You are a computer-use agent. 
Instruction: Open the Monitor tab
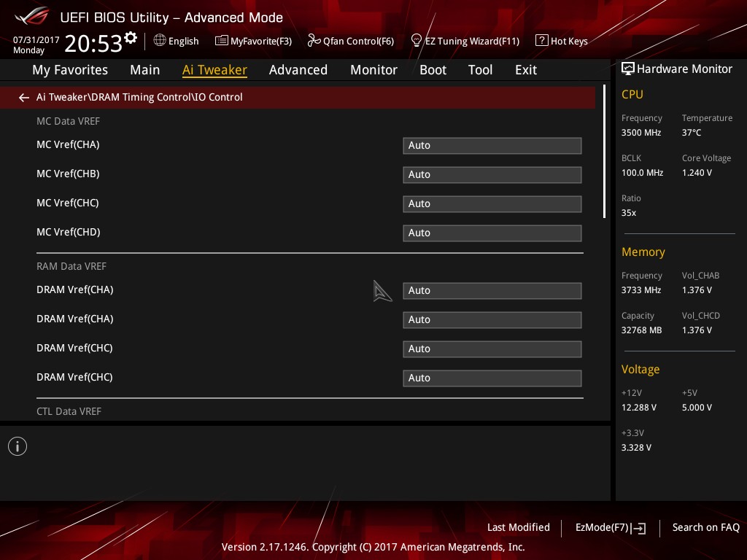click(373, 70)
